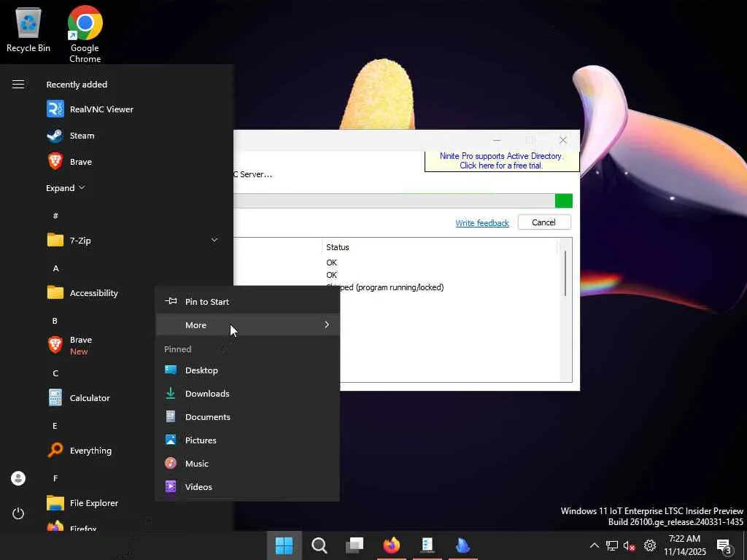Click the # section header
Viewport: 747px width, 560px height.
[55, 216]
